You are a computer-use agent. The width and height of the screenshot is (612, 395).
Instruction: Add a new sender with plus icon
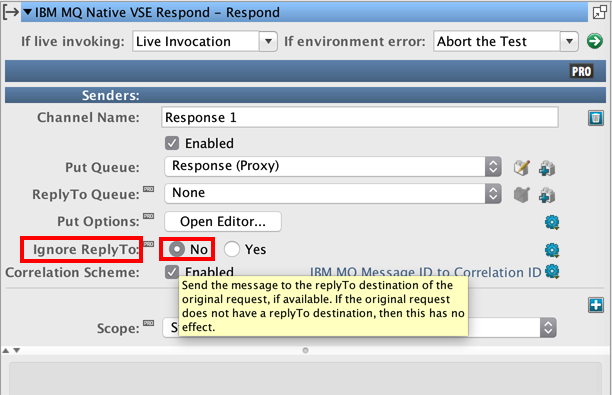tap(596, 305)
